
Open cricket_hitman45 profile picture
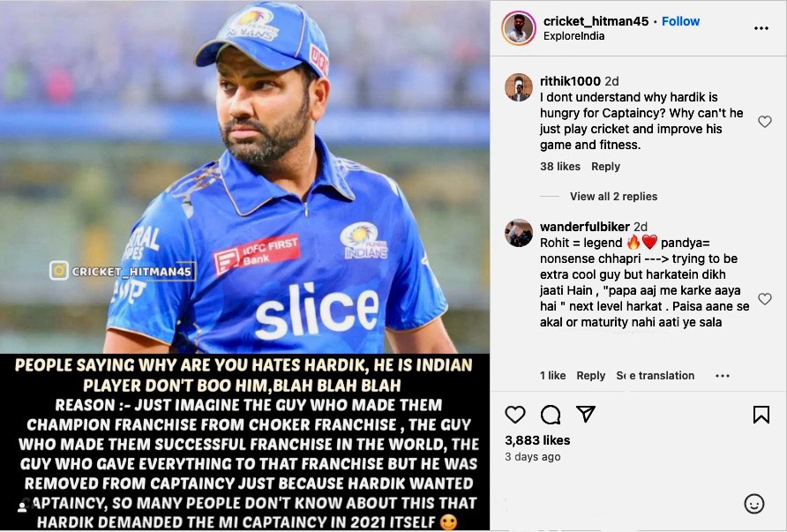click(519, 28)
